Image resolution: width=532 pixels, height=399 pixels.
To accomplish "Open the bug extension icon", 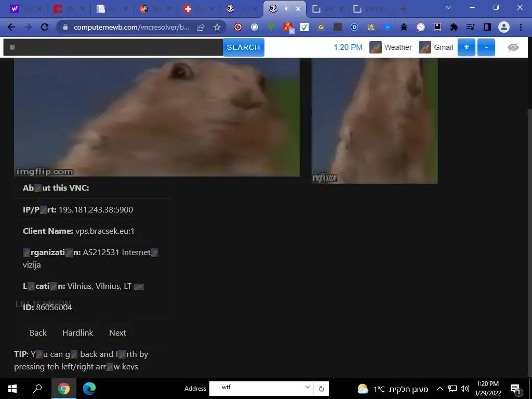I will [404, 27].
